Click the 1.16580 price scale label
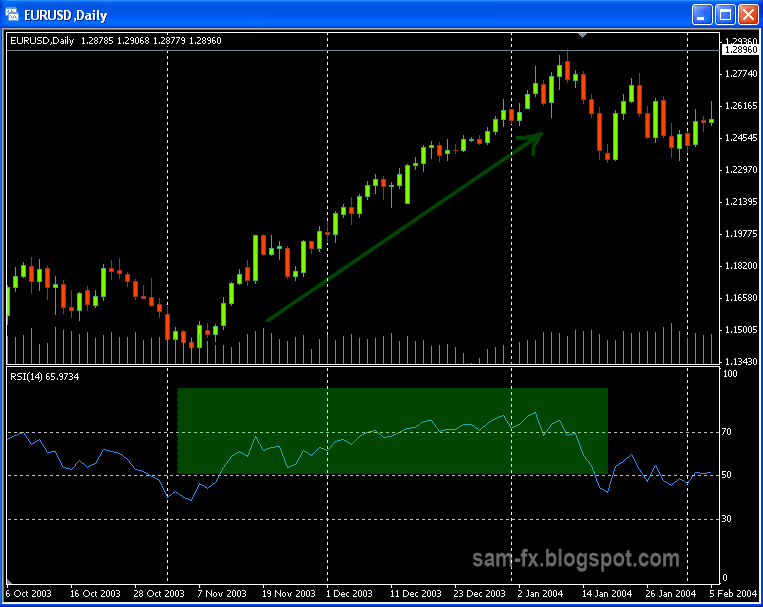 pyautogui.click(x=741, y=297)
